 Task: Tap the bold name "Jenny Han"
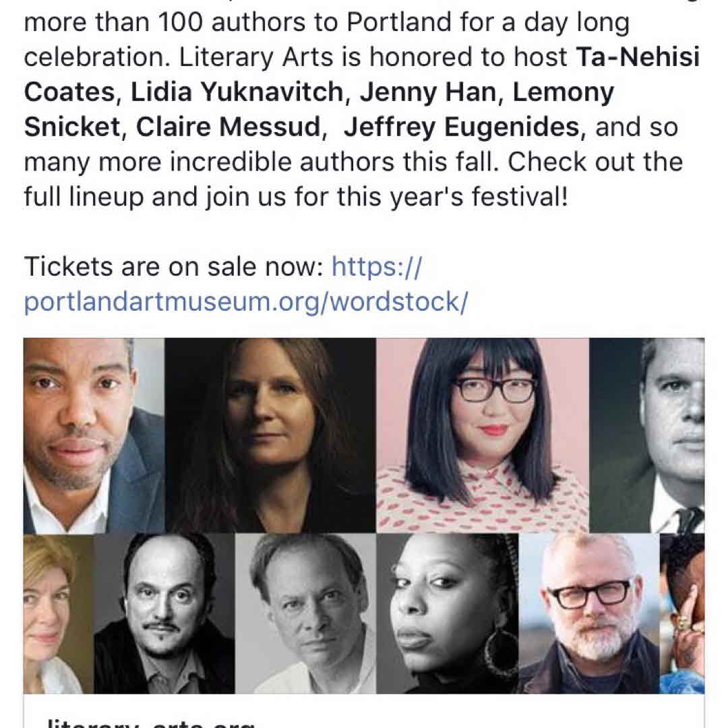pos(429,93)
